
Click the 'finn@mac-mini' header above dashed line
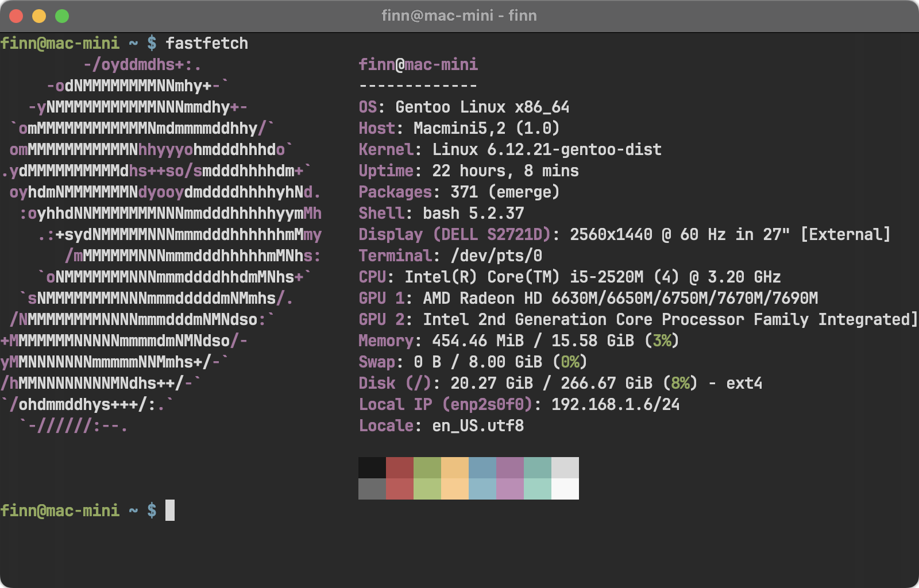(x=418, y=64)
